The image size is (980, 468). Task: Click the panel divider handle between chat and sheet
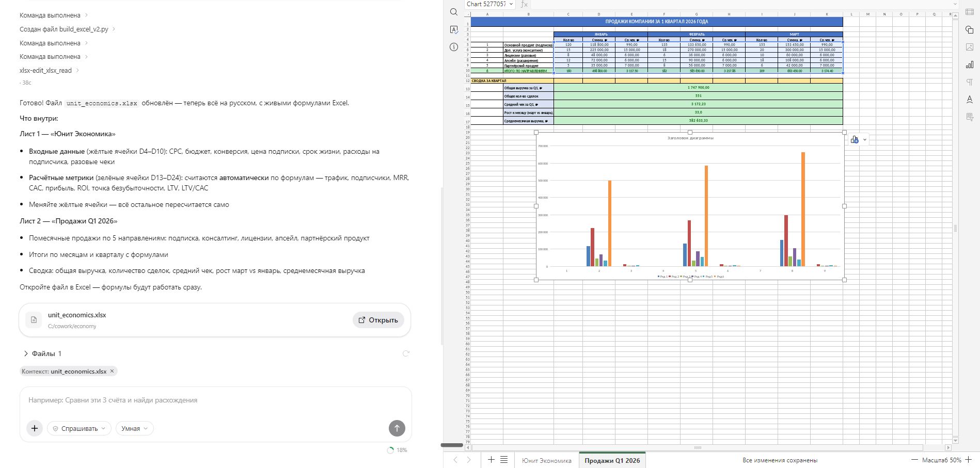(x=452, y=445)
